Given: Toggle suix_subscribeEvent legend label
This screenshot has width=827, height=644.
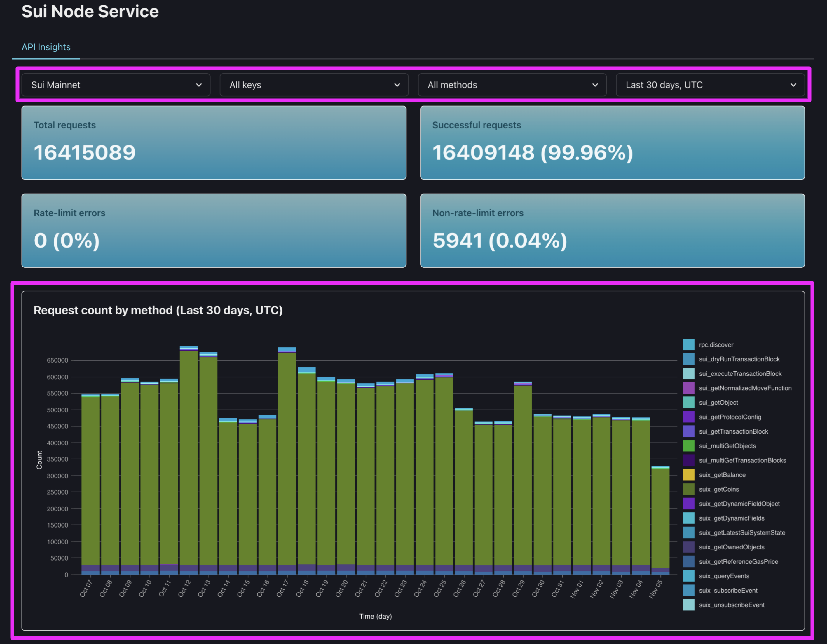Looking at the screenshot, I should tap(728, 591).
